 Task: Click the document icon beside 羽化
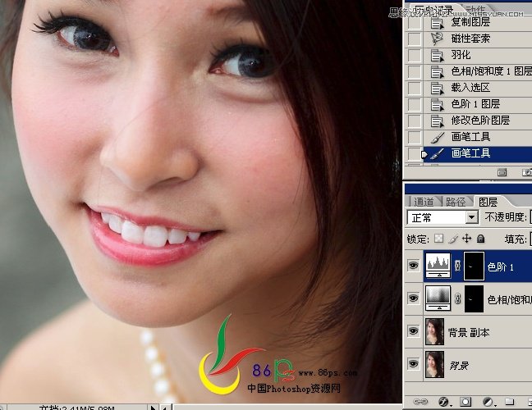(x=438, y=55)
